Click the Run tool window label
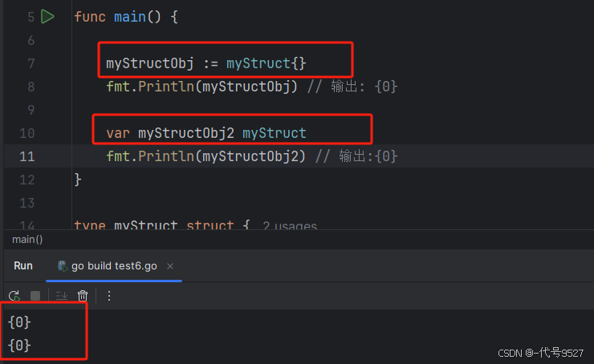 (23, 266)
